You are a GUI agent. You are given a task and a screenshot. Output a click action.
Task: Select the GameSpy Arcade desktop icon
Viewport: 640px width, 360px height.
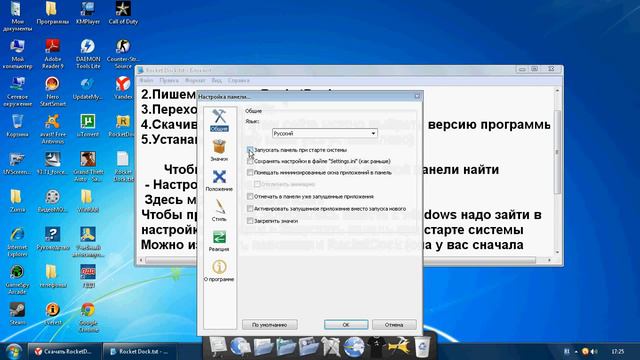coord(17,280)
